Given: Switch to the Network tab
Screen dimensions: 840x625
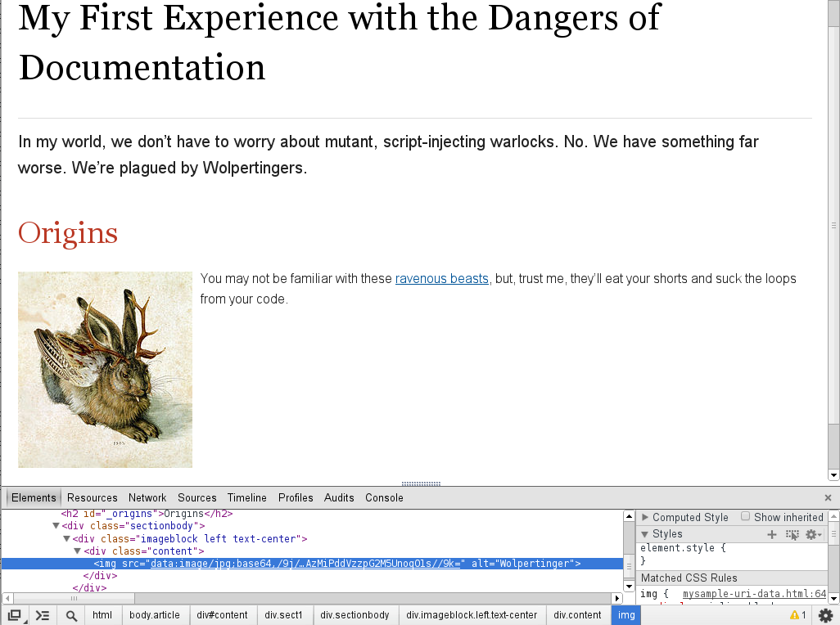Looking at the screenshot, I should click(147, 497).
